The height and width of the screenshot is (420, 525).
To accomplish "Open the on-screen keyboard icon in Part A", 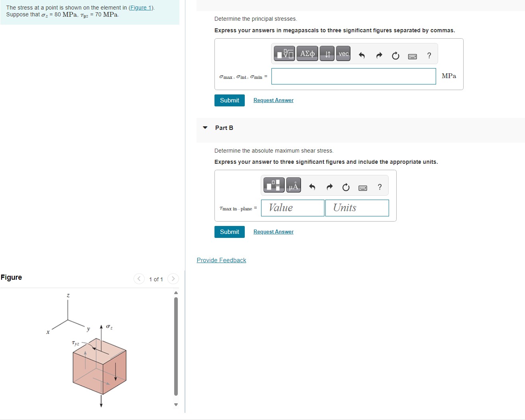I will [412, 56].
